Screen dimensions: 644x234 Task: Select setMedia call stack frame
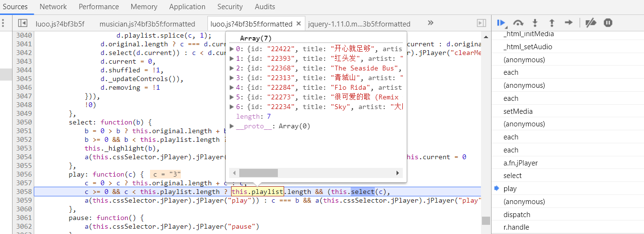(x=518, y=111)
